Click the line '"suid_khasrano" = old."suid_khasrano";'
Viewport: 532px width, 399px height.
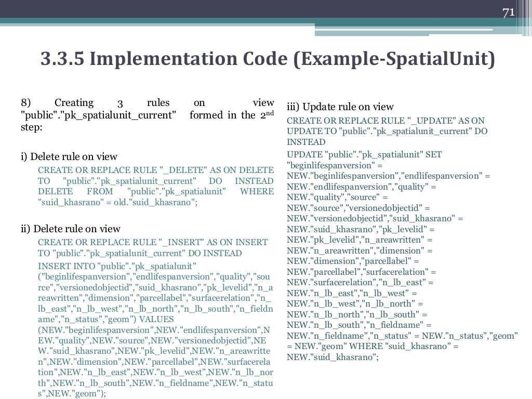tap(118, 202)
